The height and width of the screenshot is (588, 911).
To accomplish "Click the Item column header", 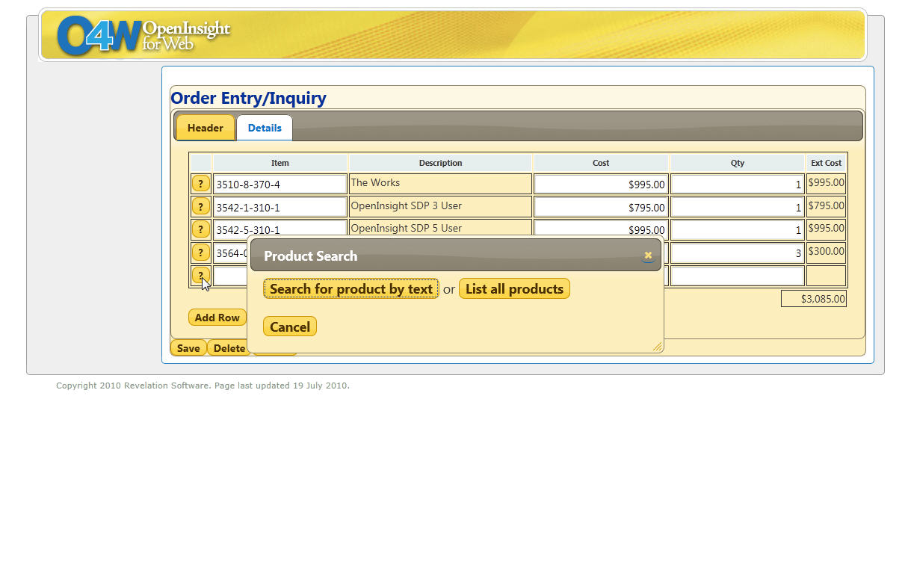I will coord(280,163).
